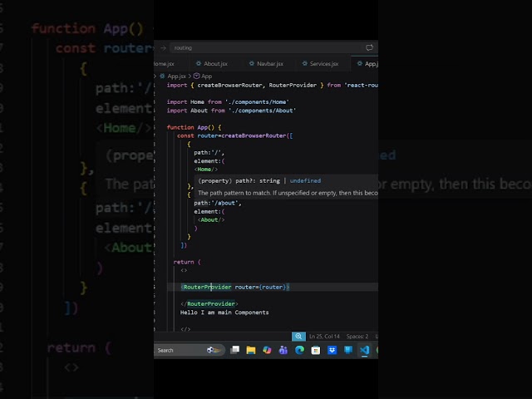Open Microsoft Teams from the taskbar
This screenshot has height=399, width=532.
coord(283,350)
